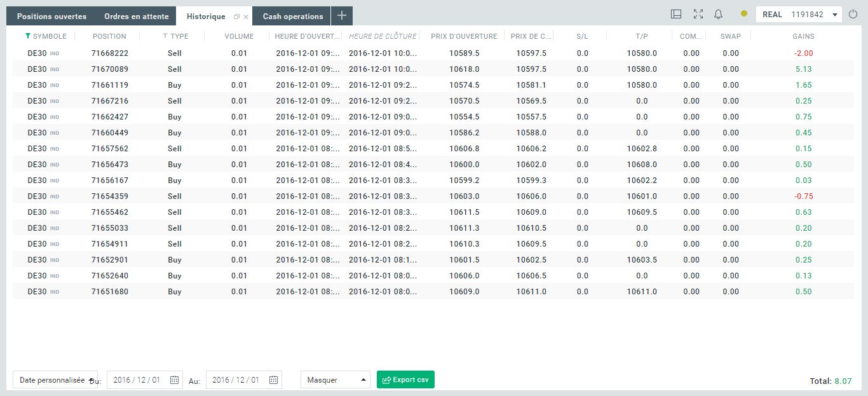Sort by Gains column header
Viewport: 868px width, 396px height.
[x=803, y=36]
